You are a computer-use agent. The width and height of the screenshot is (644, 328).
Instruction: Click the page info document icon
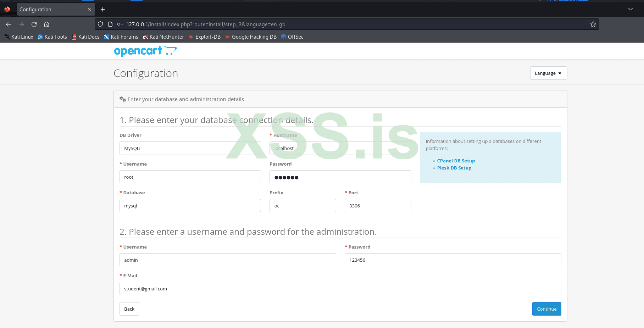[x=110, y=24]
